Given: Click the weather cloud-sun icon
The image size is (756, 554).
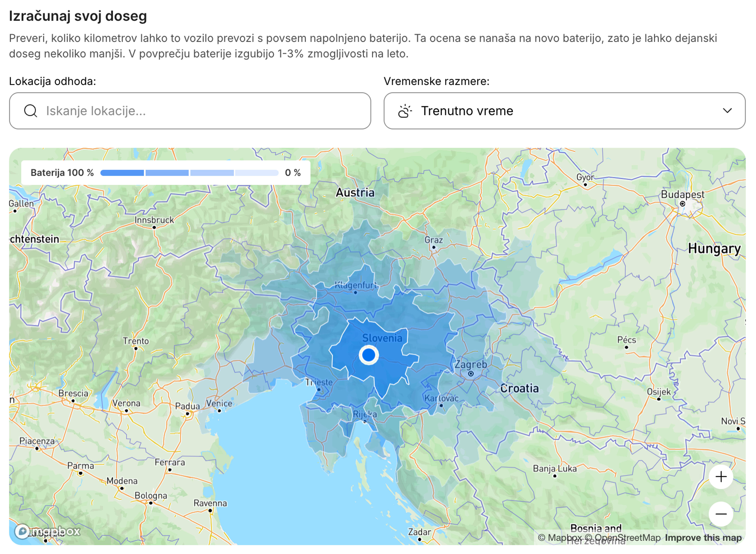Looking at the screenshot, I should pyautogui.click(x=405, y=111).
